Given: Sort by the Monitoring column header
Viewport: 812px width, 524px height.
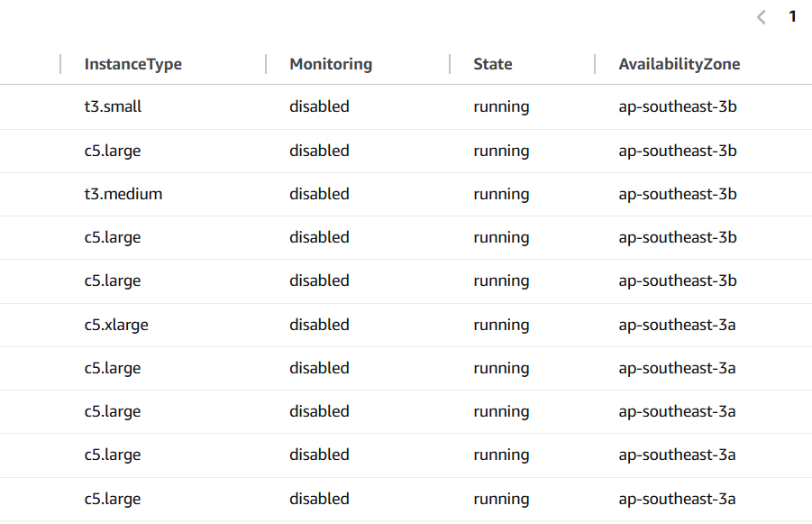Looking at the screenshot, I should tap(330, 64).
